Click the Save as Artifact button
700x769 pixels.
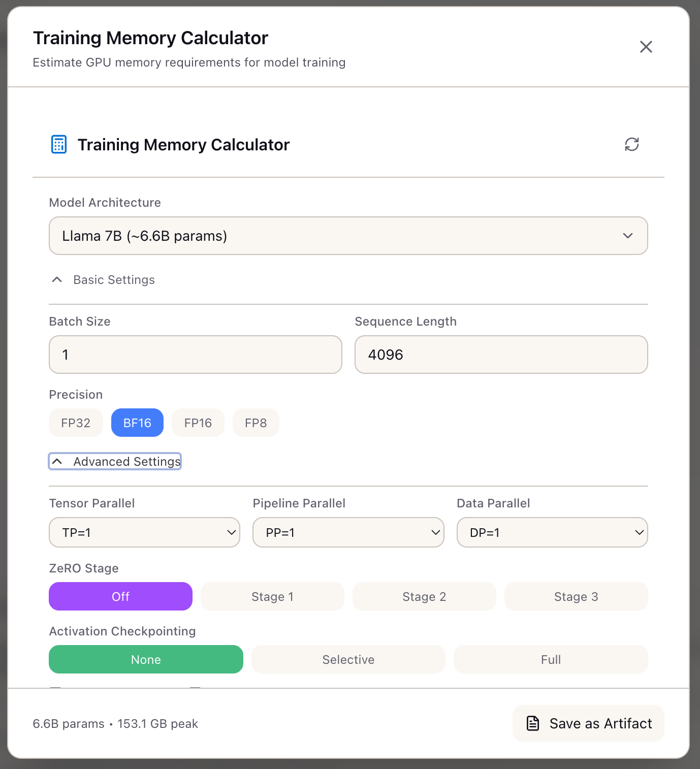tap(588, 723)
